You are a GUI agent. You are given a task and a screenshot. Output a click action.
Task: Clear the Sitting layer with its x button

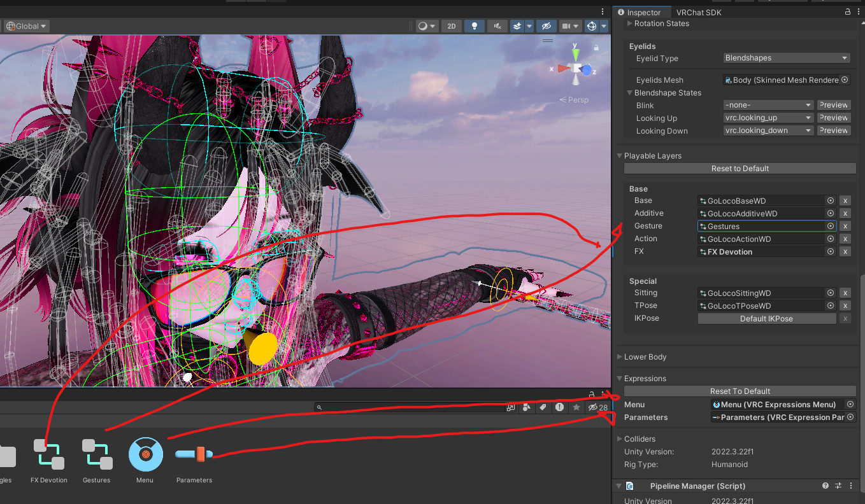(x=845, y=293)
